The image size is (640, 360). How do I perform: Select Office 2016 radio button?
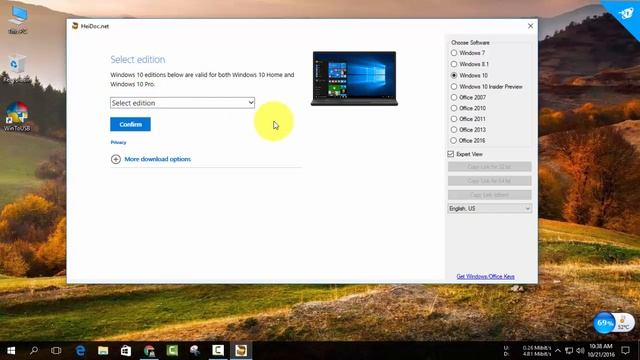pos(454,140)
